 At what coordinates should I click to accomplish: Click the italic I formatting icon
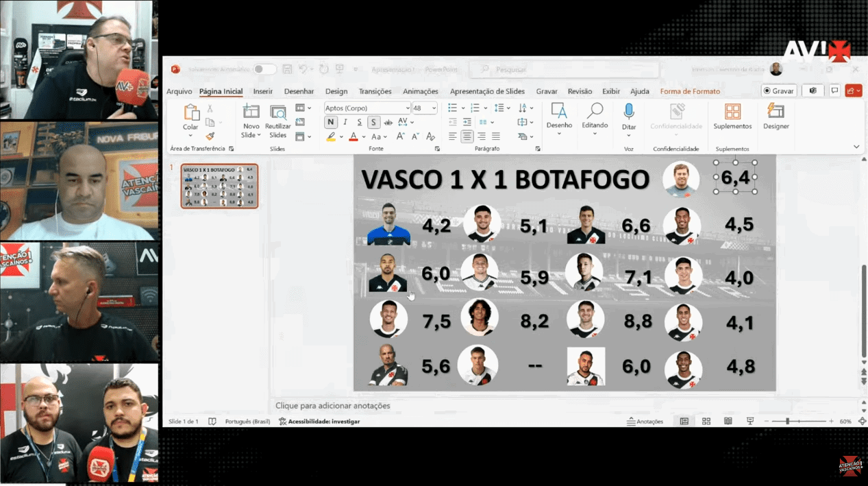click(345, 123)
